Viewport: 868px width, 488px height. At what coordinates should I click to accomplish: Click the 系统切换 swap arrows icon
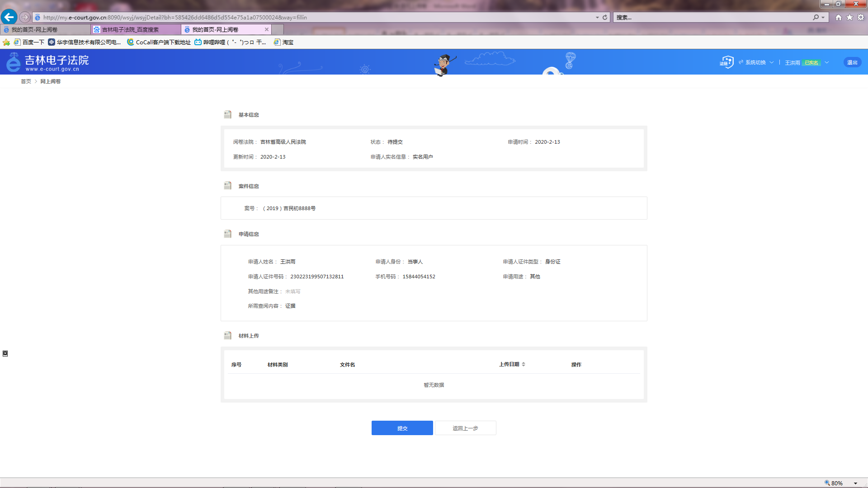point(741,62)
